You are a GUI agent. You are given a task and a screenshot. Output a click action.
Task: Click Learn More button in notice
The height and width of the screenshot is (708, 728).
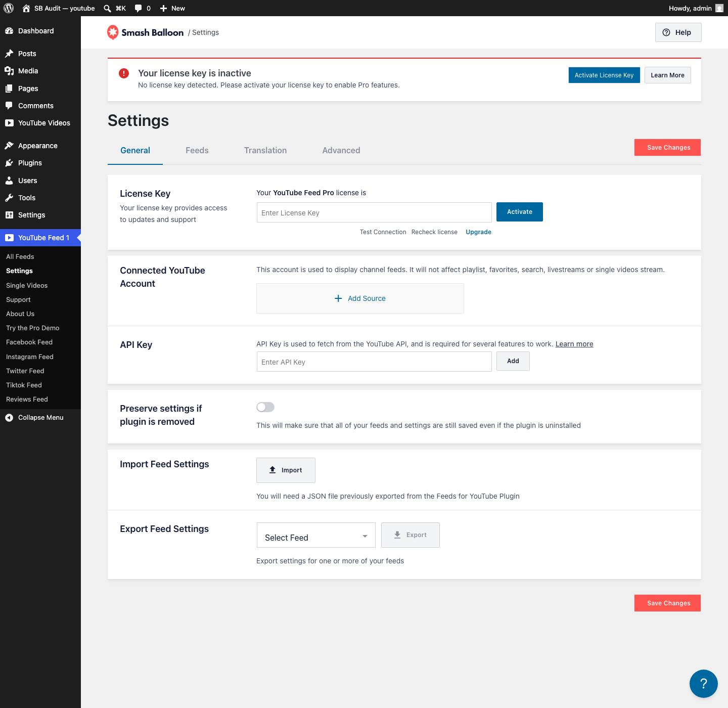pos(667,75)
